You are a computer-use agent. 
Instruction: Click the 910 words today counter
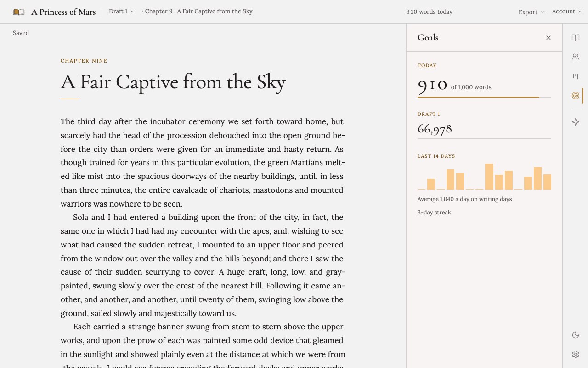429,12
